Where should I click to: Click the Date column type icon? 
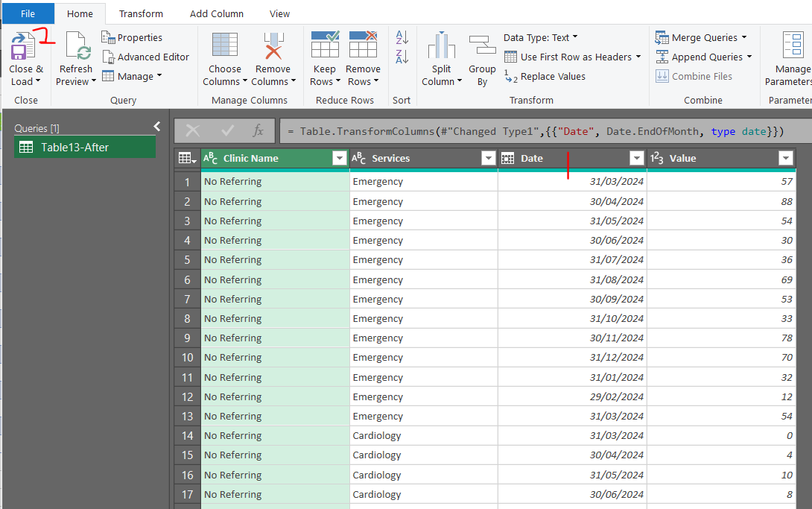(507, 159)
